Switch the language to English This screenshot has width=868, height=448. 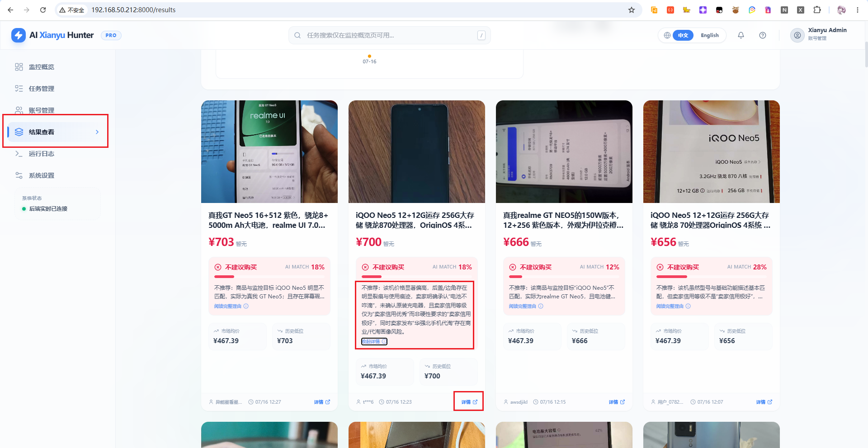[x=710, y=35]
